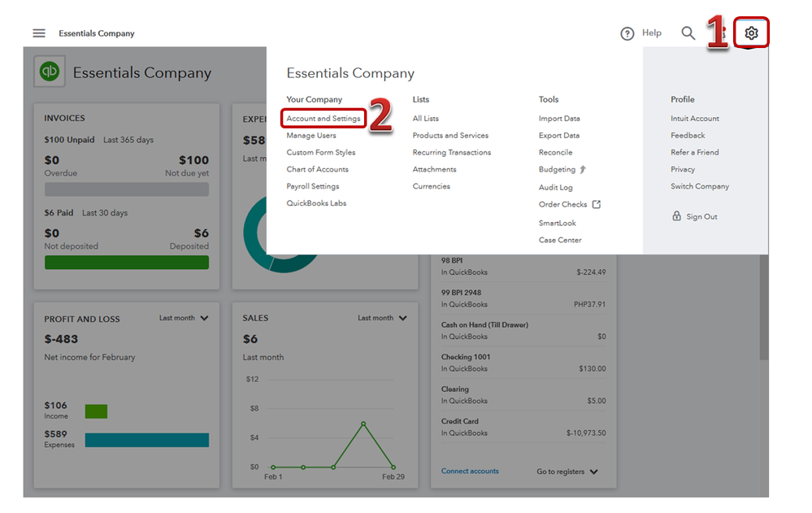Viewport: 812px width, 513px height.
Task: Click the Sign Out lock icon
Action: (676, 216)
